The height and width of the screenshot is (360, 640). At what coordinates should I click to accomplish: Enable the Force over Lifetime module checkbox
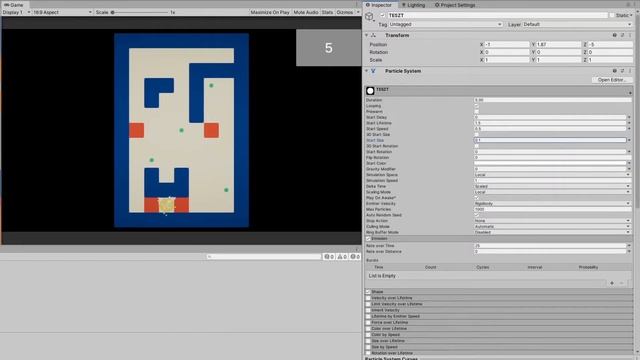pyautogui.click(x=368, y=322)
